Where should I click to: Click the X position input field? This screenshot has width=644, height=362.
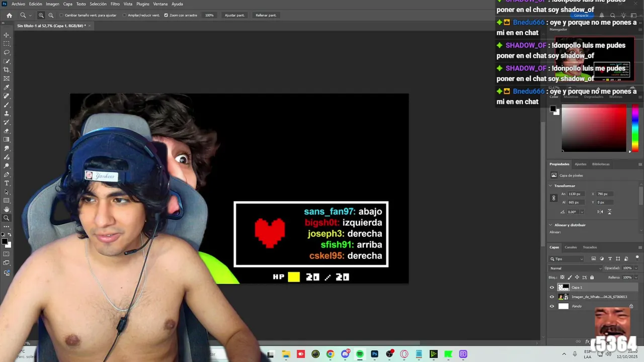[x=606, y=194]
